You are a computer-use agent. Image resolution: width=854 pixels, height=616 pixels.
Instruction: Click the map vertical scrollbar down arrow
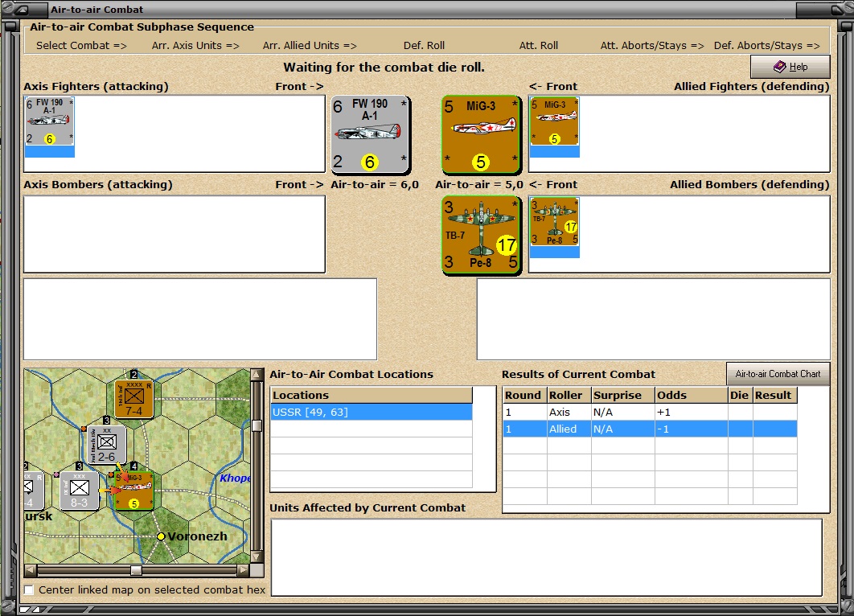[257, 557]
